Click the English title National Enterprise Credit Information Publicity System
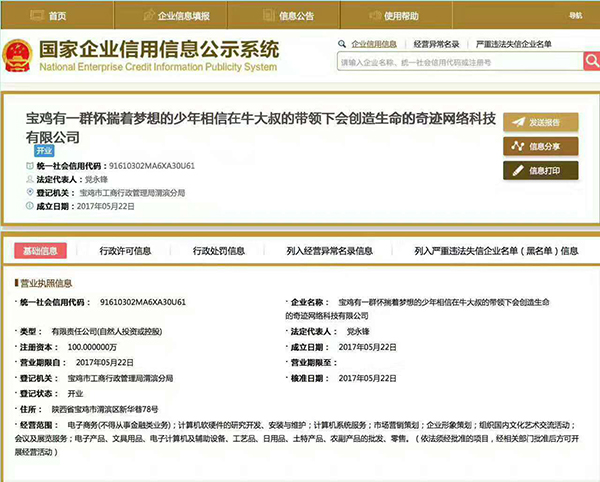This screenshot has width=600, height=482. (158, 67)
